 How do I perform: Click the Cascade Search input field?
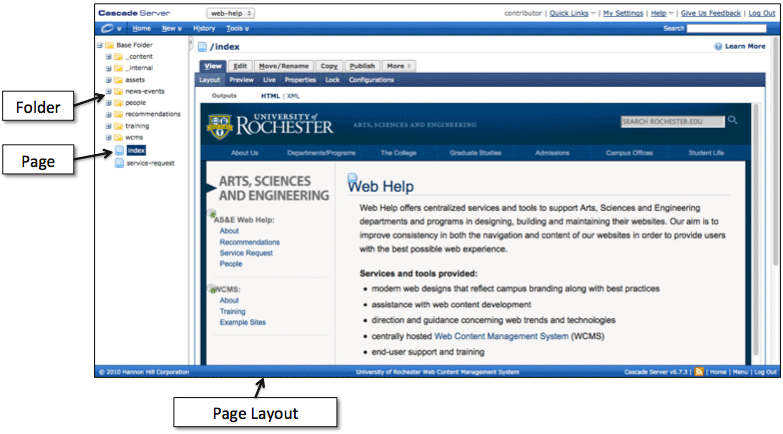(727, 28)
